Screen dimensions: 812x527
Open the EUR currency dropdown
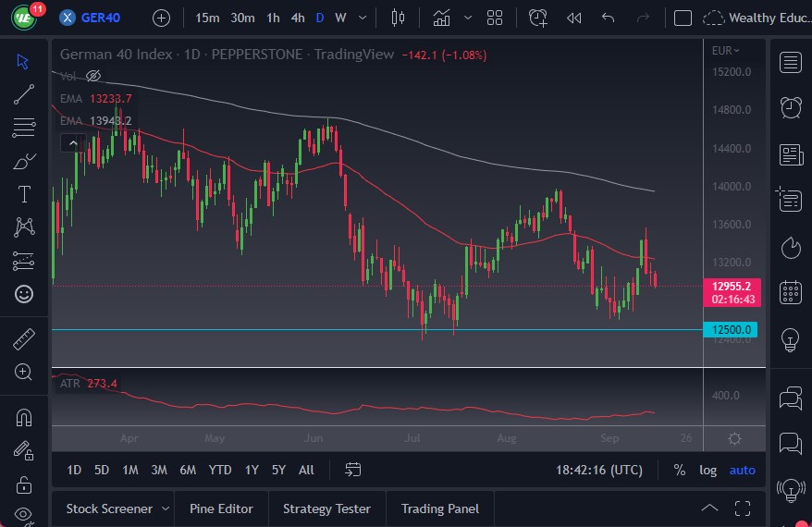(x=724, y=51)
